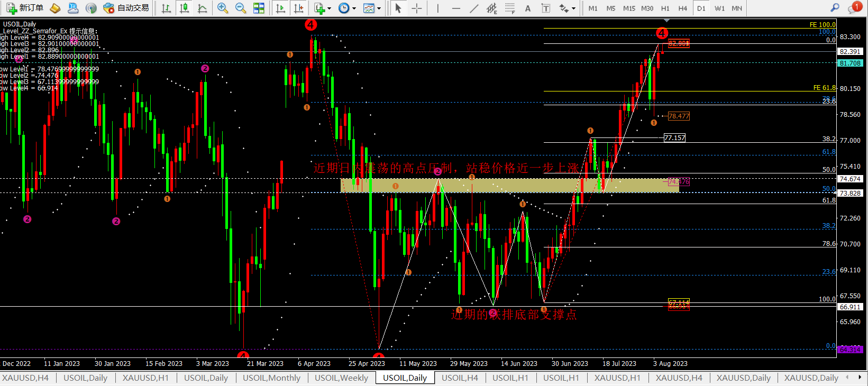Select the text label (T) tool
The width and height of the screenshot is (868, 386).
546,8
